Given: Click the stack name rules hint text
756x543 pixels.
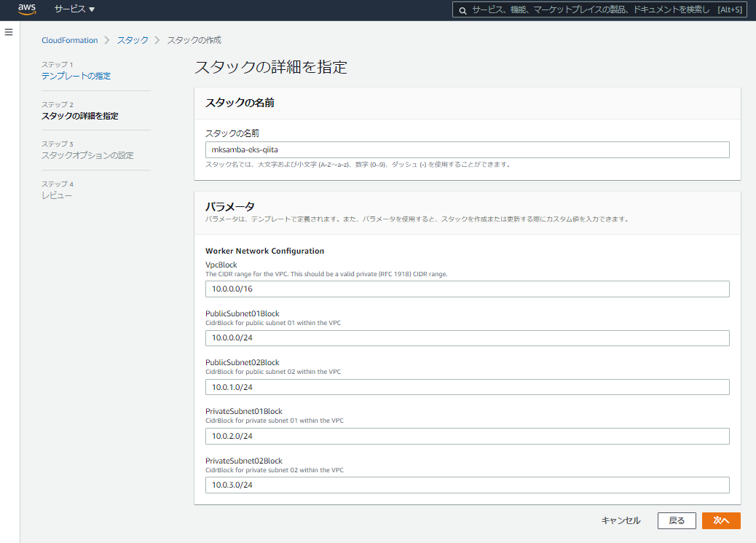Looking at the screenshot, I should click(x=358, y=165).
